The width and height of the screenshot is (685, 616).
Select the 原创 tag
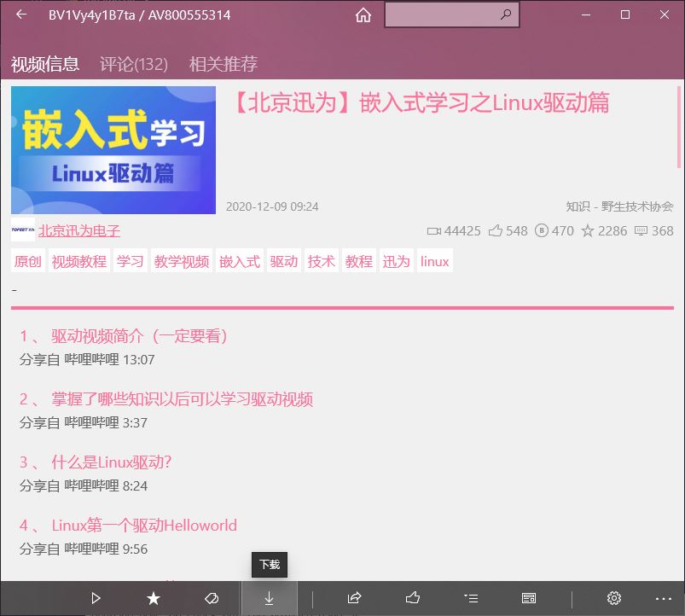pos(28,261)
